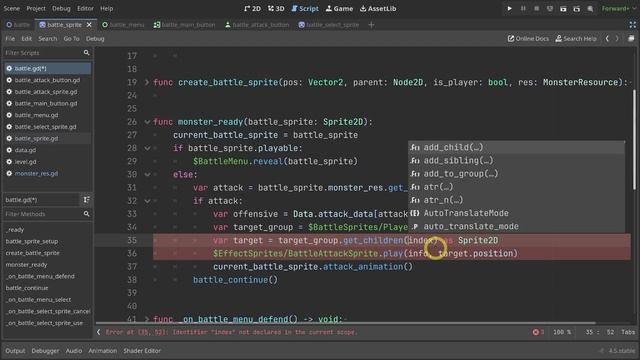Screen dimensions: 640x360
Task: Open Search Help
Action: coord(576,38)
